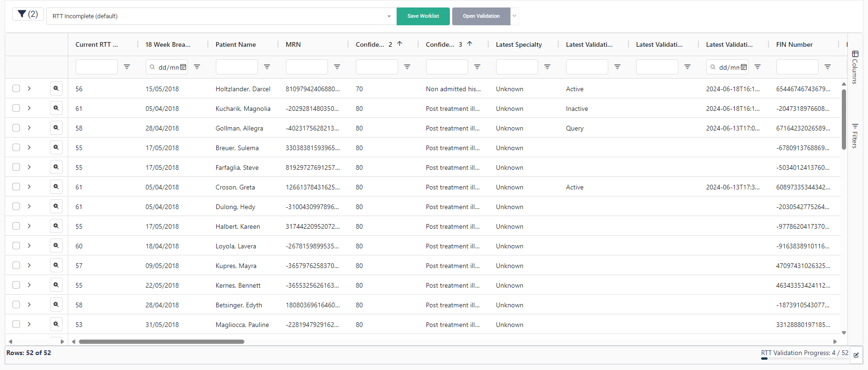Click the horizontal scrollbar thumb under table
868x370 pixels.
tap(161, 341)
